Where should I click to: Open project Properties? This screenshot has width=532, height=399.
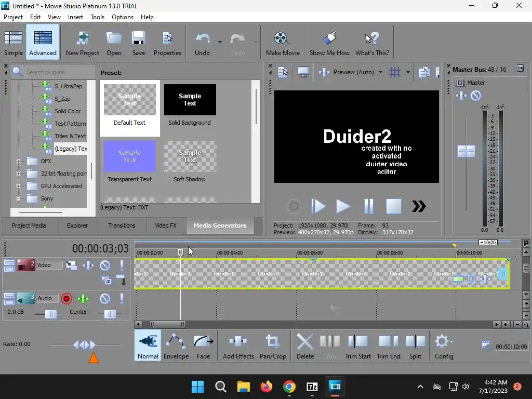[167, 43]
